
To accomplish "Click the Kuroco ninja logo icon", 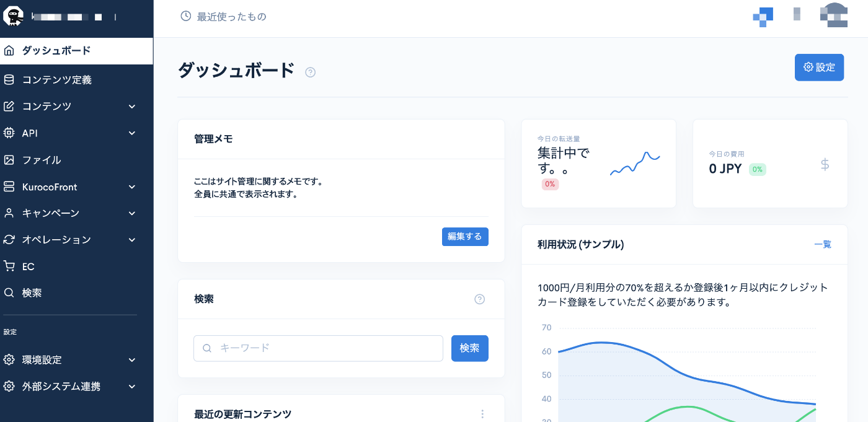I will (14, 15).
